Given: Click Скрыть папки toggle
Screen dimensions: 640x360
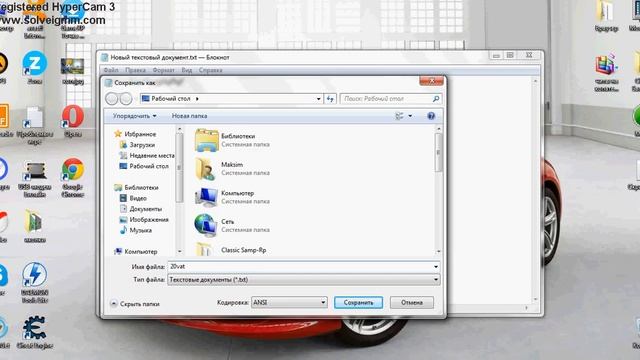Looking at the screenshot, I should pos(135,304).
